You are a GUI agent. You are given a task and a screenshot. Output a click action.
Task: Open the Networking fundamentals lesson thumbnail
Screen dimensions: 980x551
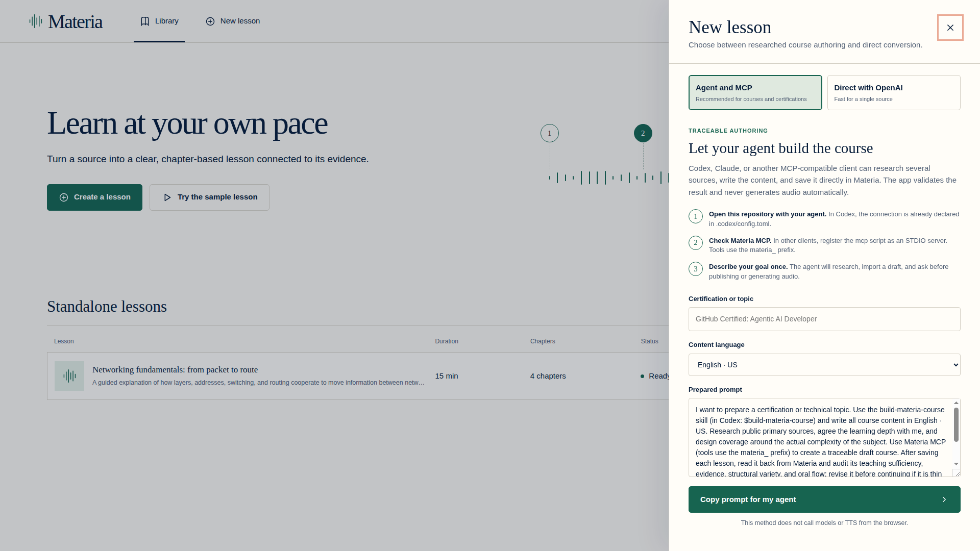click(x=69, y=376)
